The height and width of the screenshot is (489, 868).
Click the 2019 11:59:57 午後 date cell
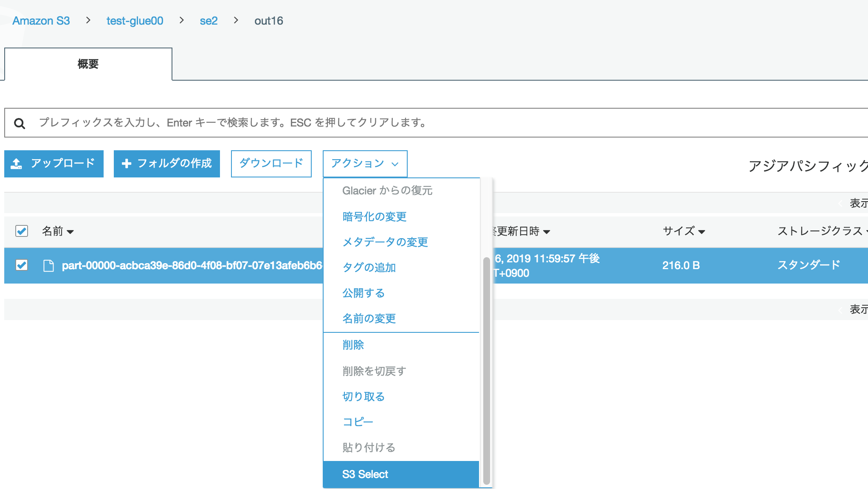click(x=547, y=265)
